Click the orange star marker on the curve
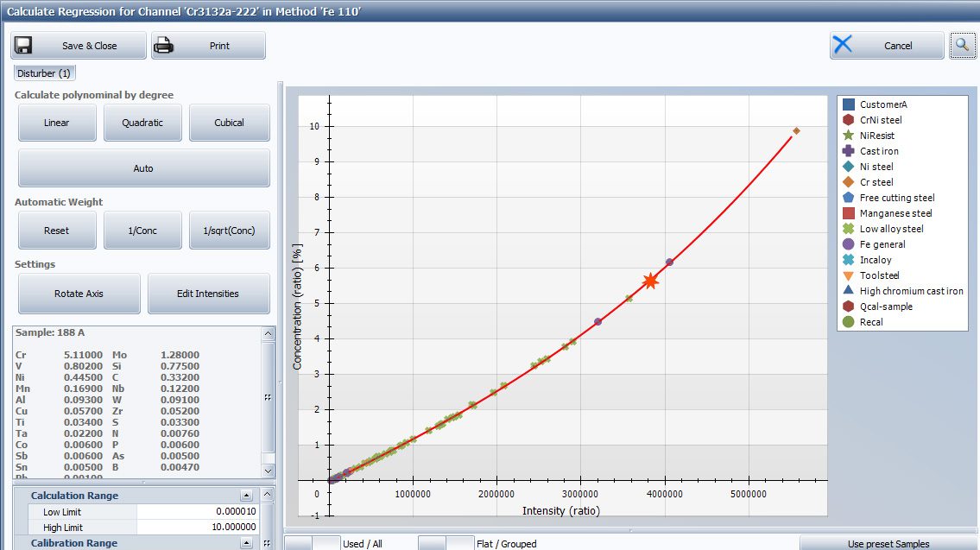The image size is (980, 550). click(649, 279)
